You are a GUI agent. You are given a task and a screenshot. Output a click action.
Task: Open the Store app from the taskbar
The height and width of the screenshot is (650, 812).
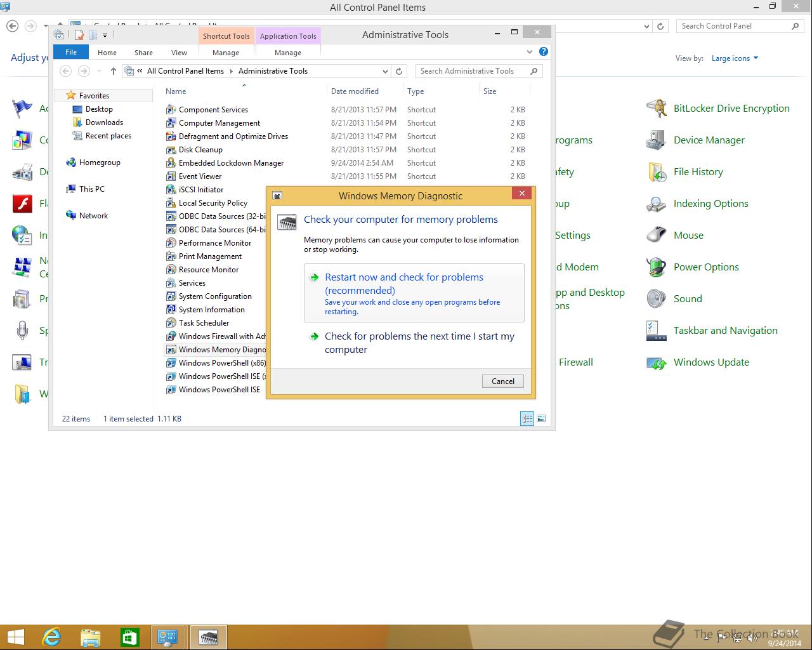130,637
